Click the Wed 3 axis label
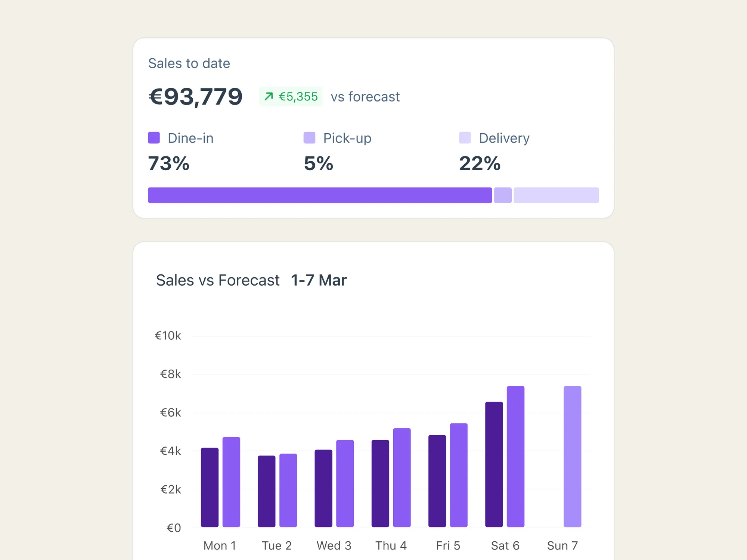This screenshot has width=747, height=560. click(334, 545)
